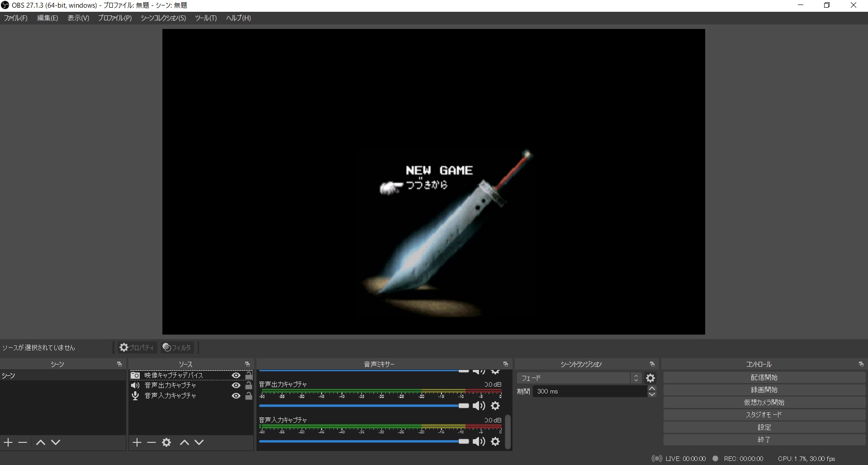Open settings with the 設定 button
868x465 pixels.
pos(764,427)
